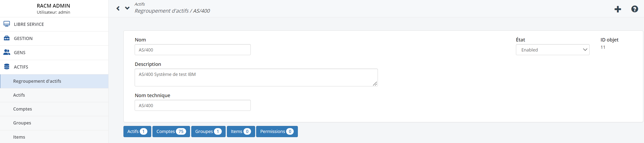Open Libre Service via monitor icon
644x143 pixels.
coord(7,24)
